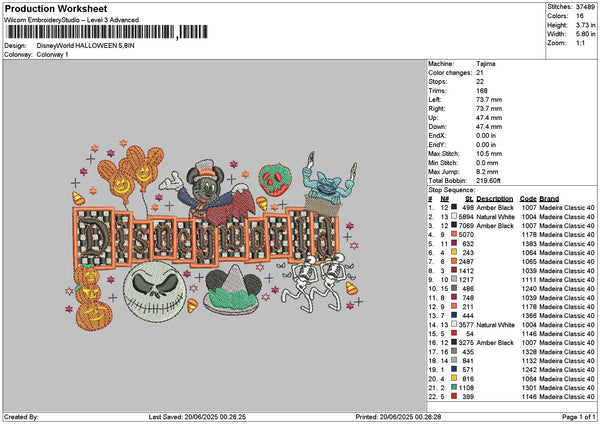Click Madeira Classic 40 in stop row 19
Viewport: 600px width, 424px height.
(x=567, y=369)
